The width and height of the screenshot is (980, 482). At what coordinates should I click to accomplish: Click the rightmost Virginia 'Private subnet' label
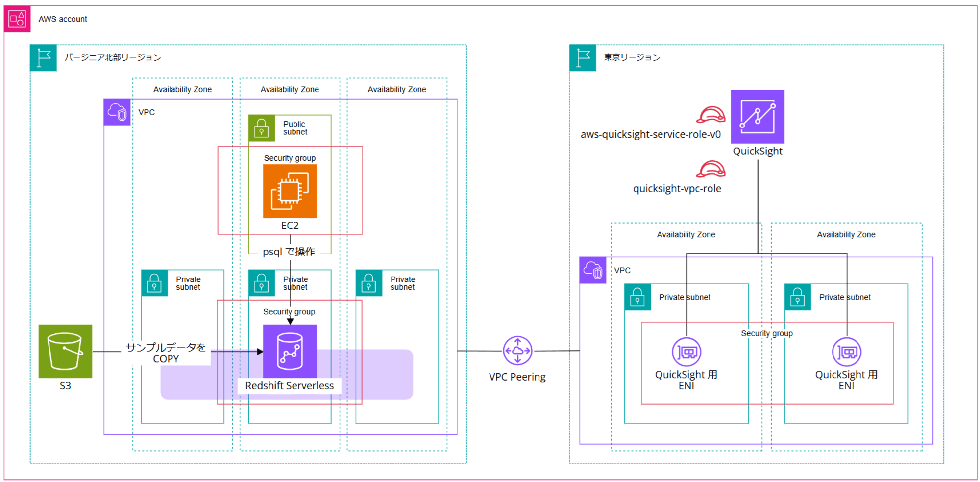pyautogui.click(x=403, y=283)
